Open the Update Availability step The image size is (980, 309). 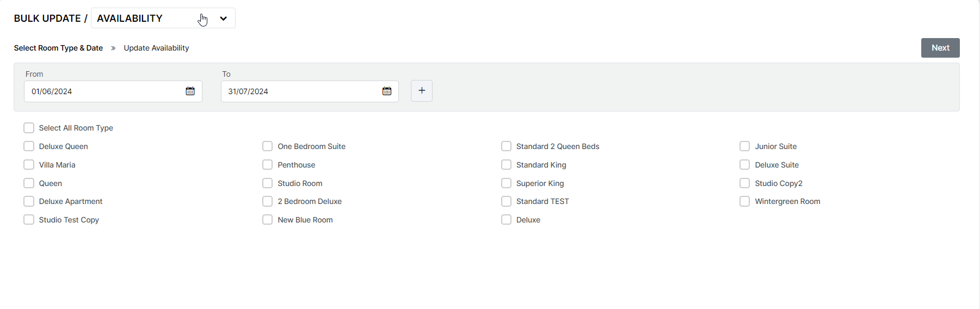click(x=156, y=48)
